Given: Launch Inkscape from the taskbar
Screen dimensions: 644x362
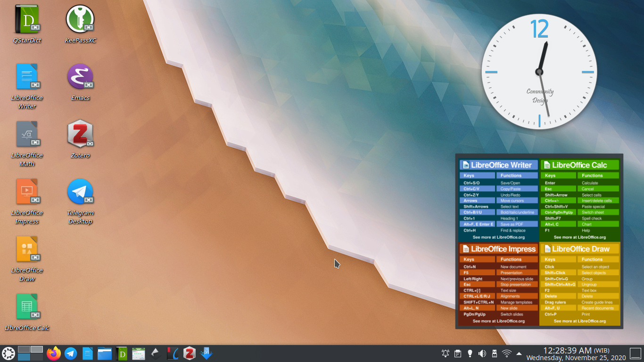Looking at the screenshot, I should (156, 354).
